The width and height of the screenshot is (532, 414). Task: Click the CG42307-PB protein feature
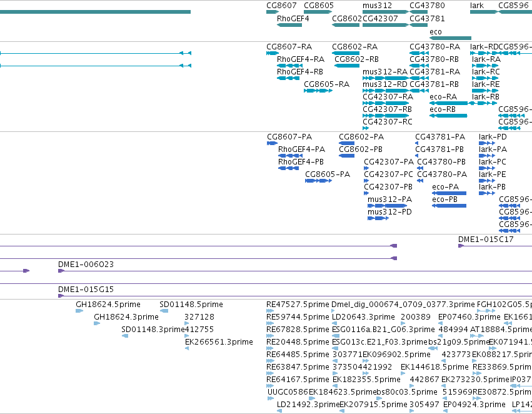pyautogui.click(x=366, y=193)
